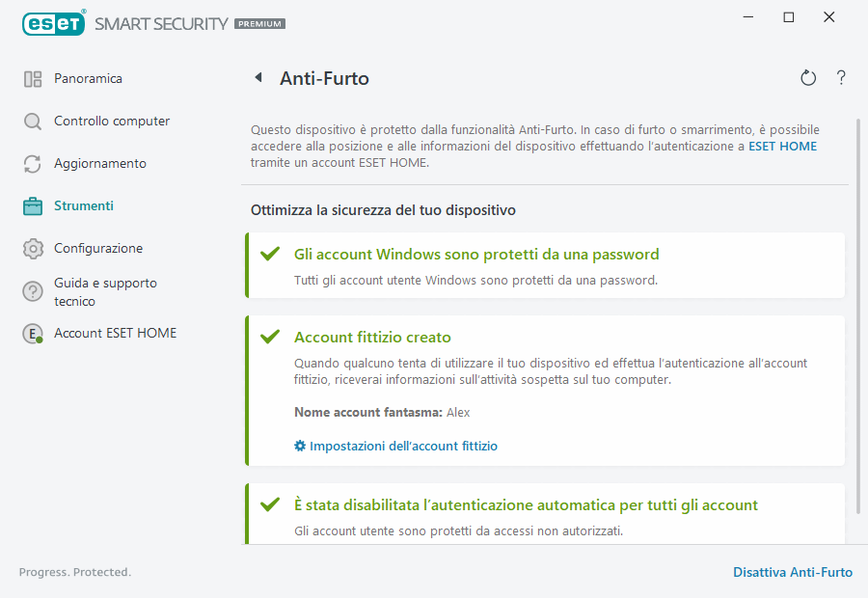Click the Account ESET HOME badge icon
Viewport: 868px width, 598px height.
click(x=33, y=333)
